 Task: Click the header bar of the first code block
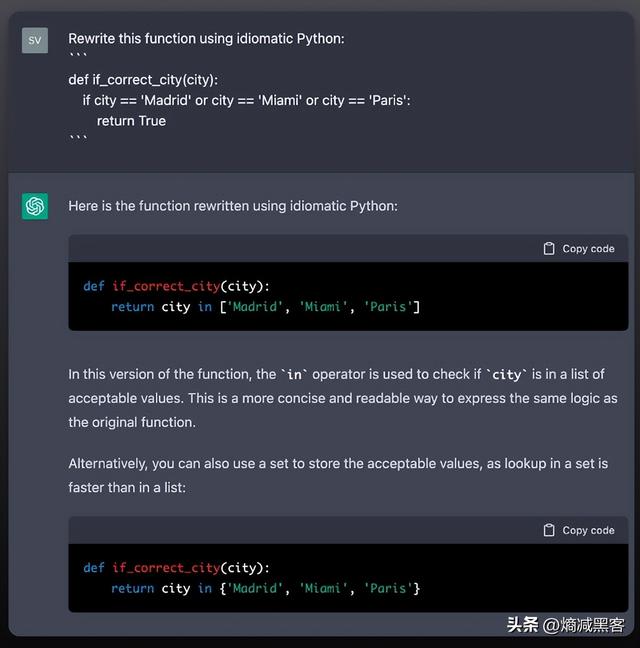pyautogui.click(x=300, y=248)
